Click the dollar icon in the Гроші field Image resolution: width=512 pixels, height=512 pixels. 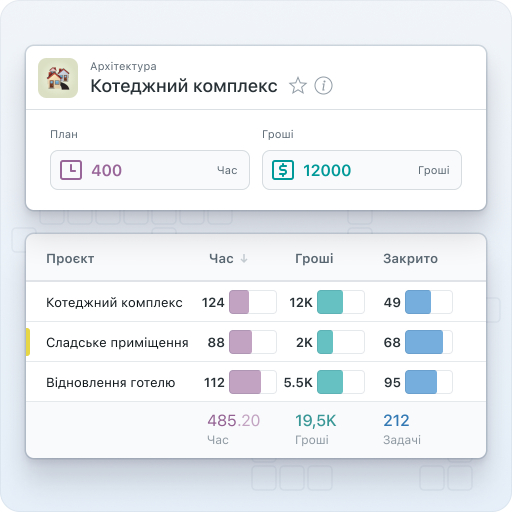[x=283, y=170]
